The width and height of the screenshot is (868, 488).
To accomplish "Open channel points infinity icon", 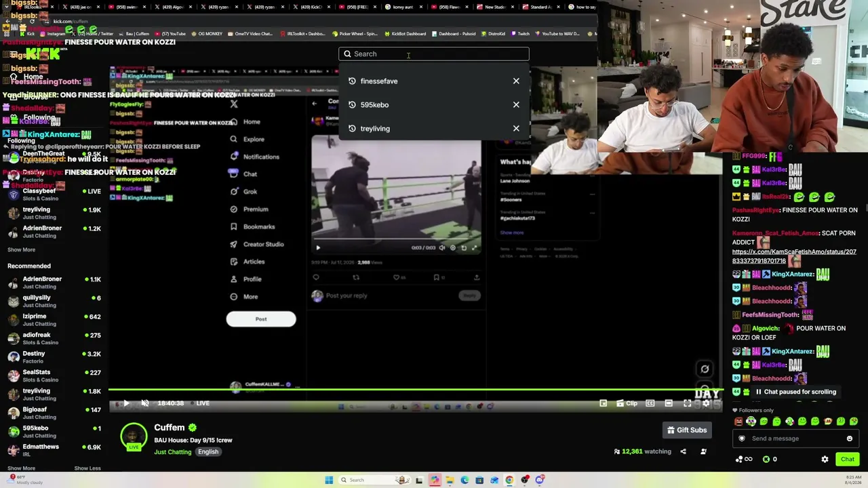I will click(x=744, y=460).
